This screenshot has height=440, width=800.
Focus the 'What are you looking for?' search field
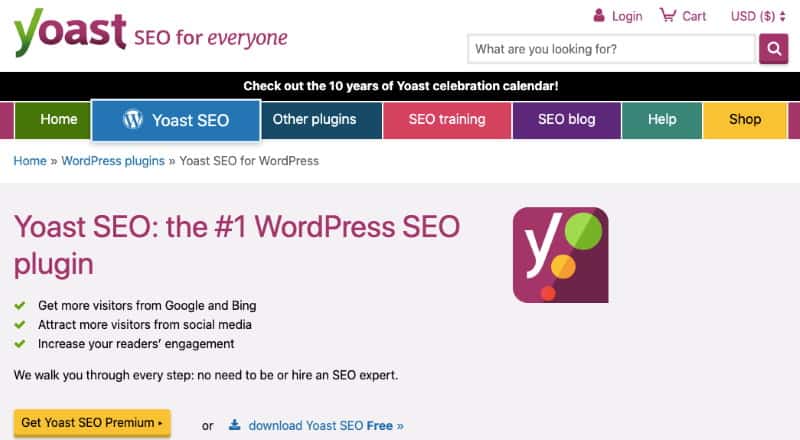[x=611, y=49]
